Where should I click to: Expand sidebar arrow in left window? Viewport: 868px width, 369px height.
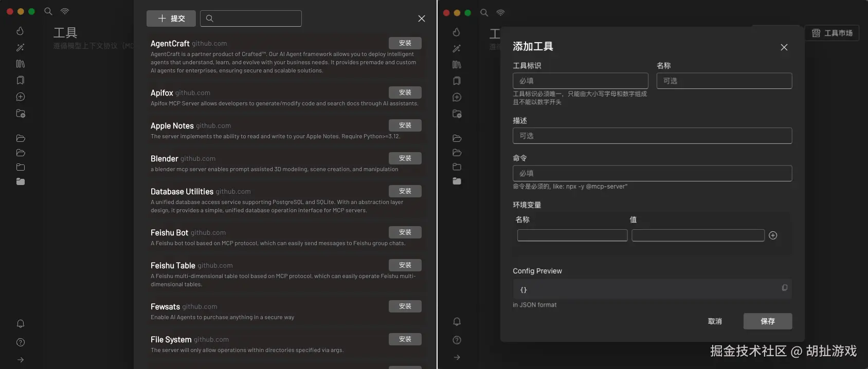[21, 360]
